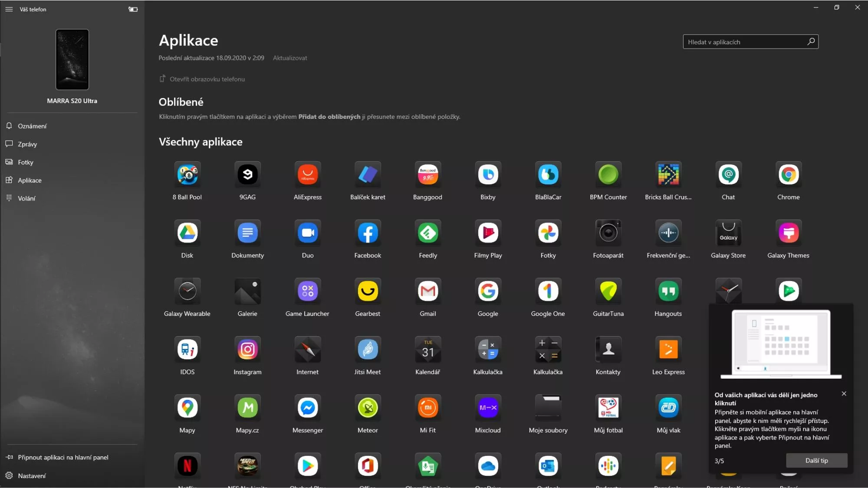
Task: Open the Galaxy Store app
Action: point(728,233)
